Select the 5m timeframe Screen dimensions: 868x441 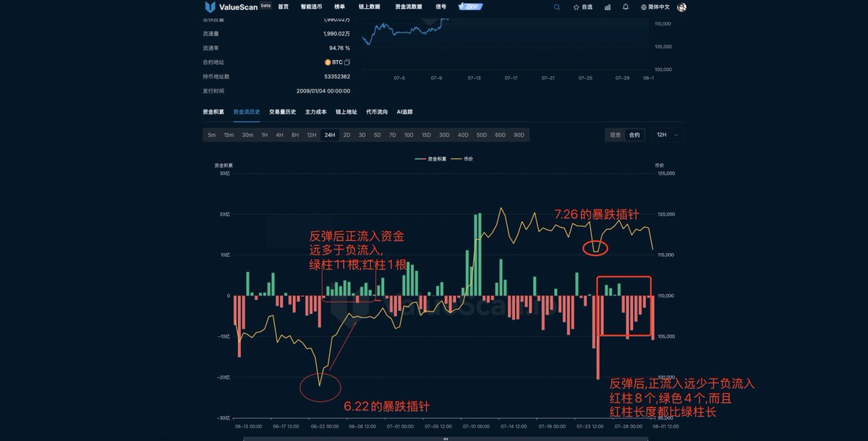211,134
